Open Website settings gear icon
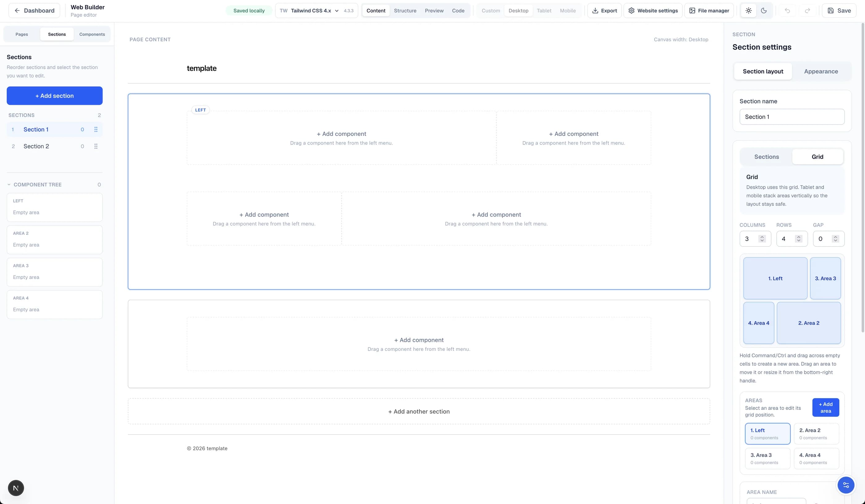Screen dimensions: 865x504 tap(631, 10)
